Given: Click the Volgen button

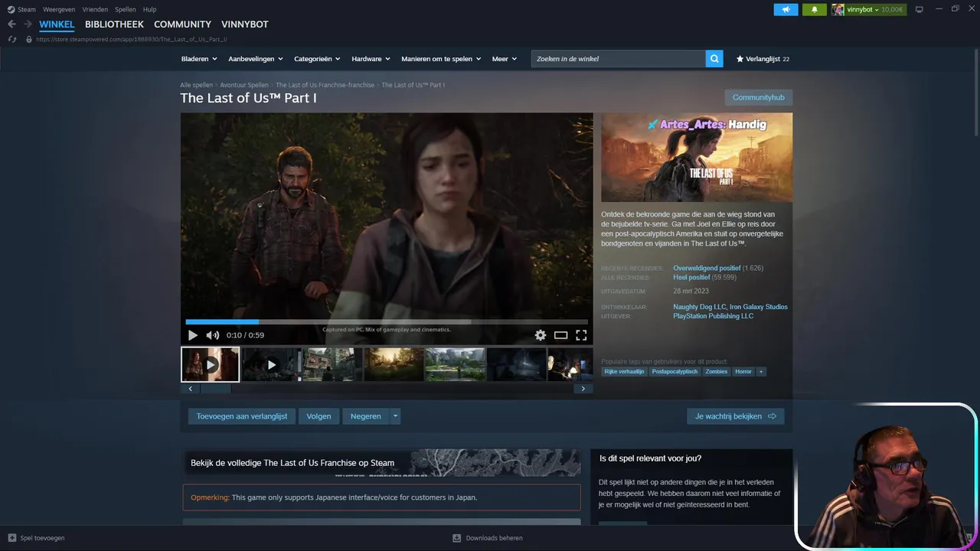Looking at the screenshot, I should [318, 416].
